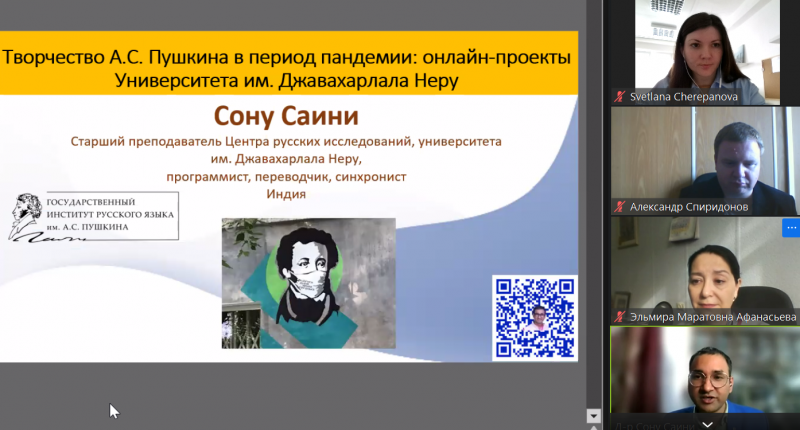Click the small portrait inside the QR code
800x430 pixels.
click(x=536, y=318)
